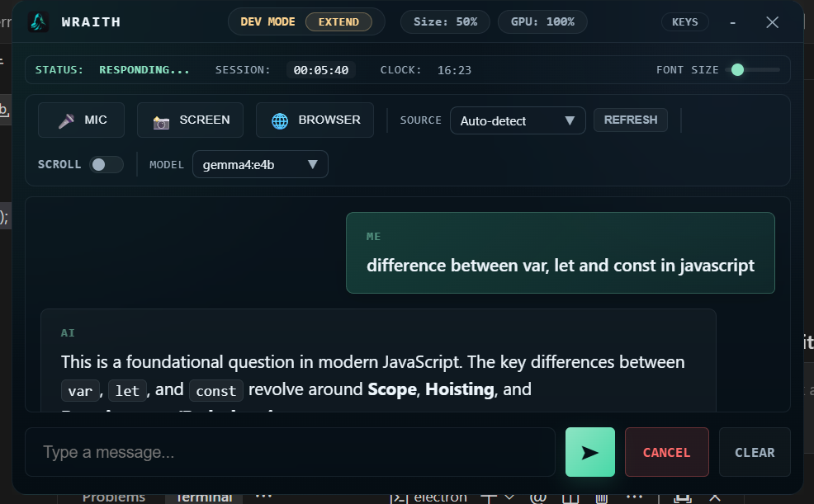Click the EXTEND mode pill
The height and width of the screenshot is (504, 814).
(x=338, y=21)
